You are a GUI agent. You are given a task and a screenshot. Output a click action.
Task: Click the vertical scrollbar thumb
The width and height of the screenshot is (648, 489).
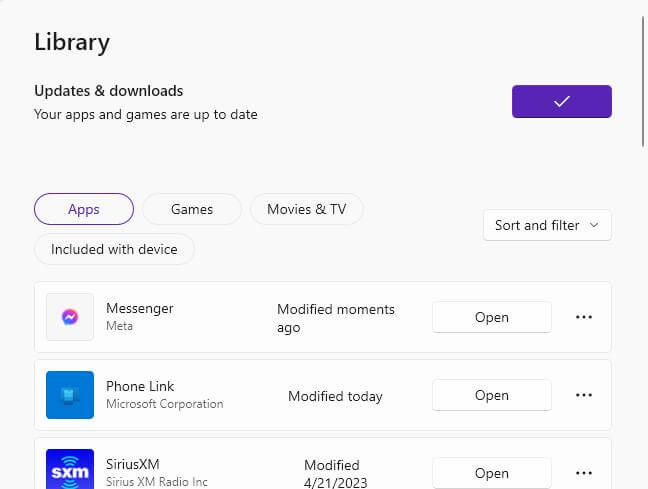[643, 81]
